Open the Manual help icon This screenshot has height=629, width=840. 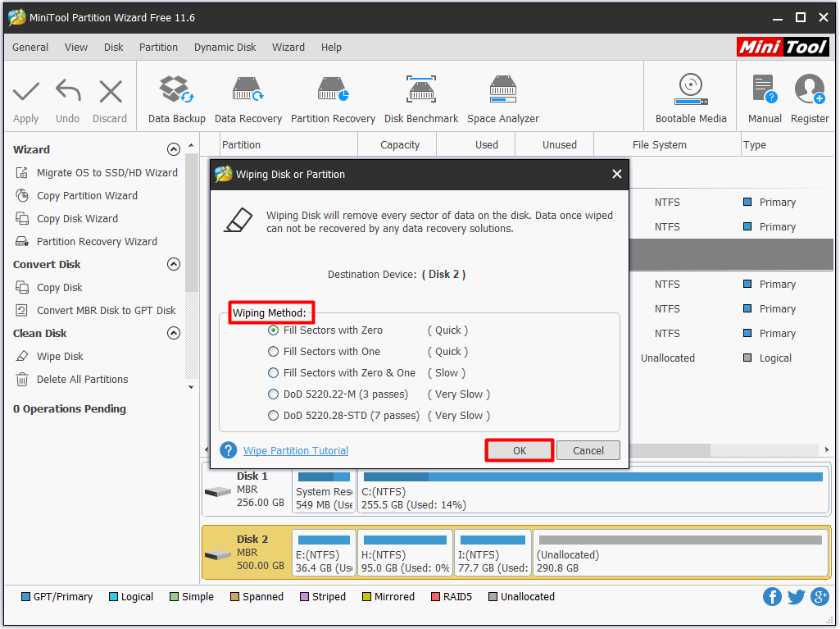pos(765,89)
